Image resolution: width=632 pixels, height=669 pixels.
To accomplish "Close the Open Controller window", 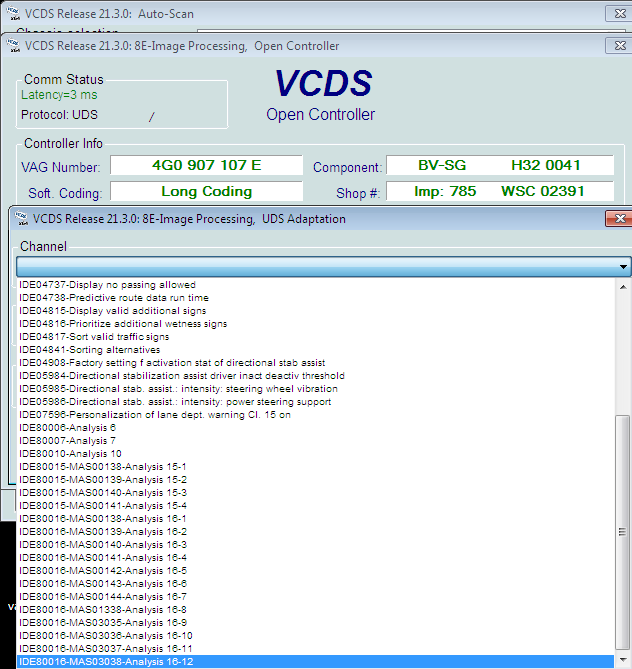I will click(619, 46).
